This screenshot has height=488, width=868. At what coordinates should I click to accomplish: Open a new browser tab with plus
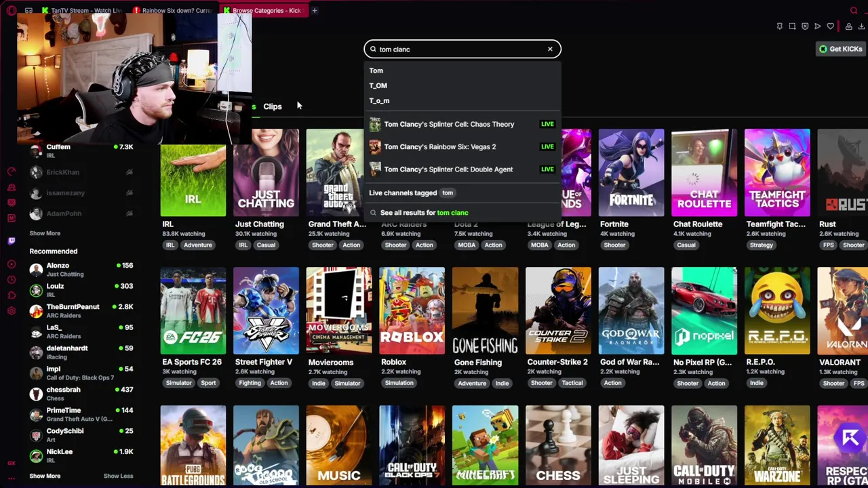point(314,10)
